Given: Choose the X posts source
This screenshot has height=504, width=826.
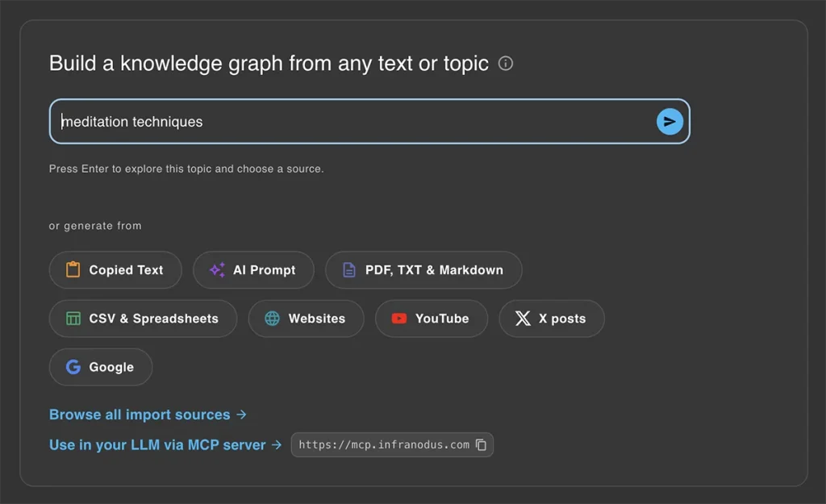Looking at the screenshot, I should click(552, 319).
